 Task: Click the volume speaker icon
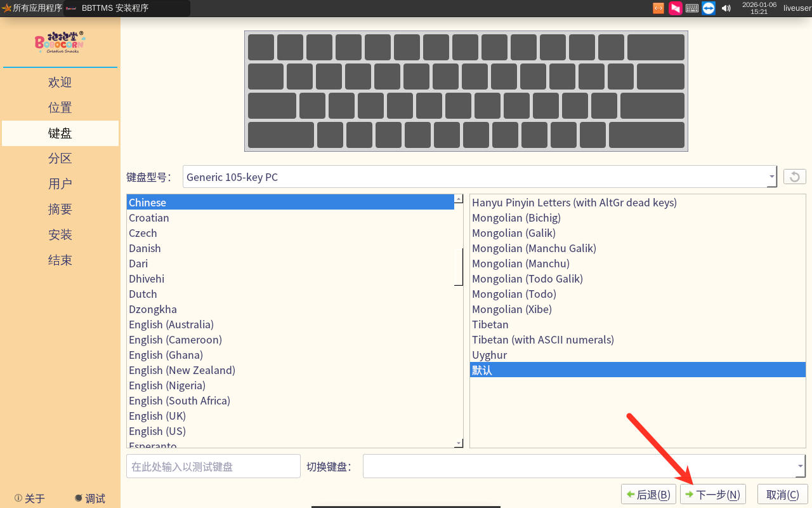[726, 8]
